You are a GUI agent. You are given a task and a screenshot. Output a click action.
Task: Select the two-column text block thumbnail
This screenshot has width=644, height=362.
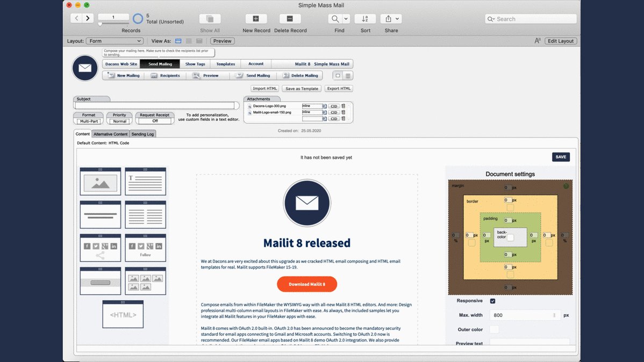click(x=145, y=215)
